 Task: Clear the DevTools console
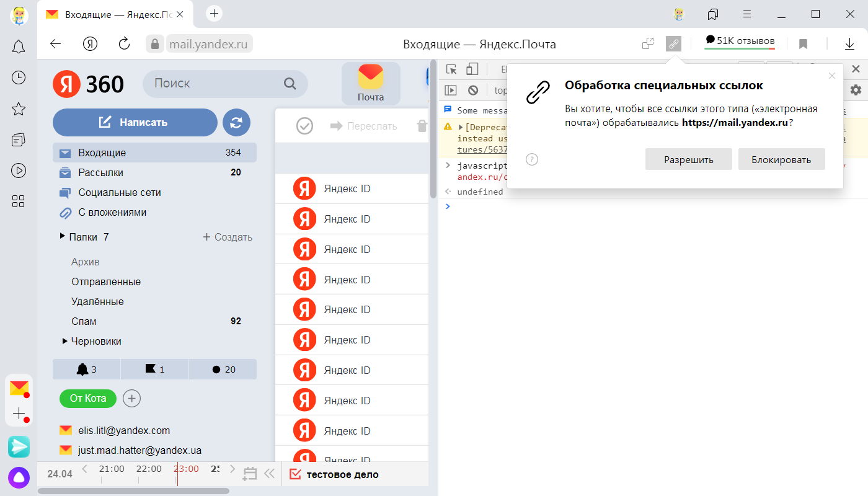(473, 90)
